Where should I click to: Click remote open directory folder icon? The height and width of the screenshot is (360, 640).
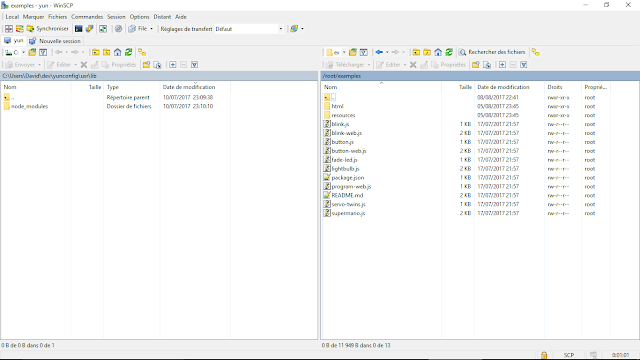pos(353,52)
